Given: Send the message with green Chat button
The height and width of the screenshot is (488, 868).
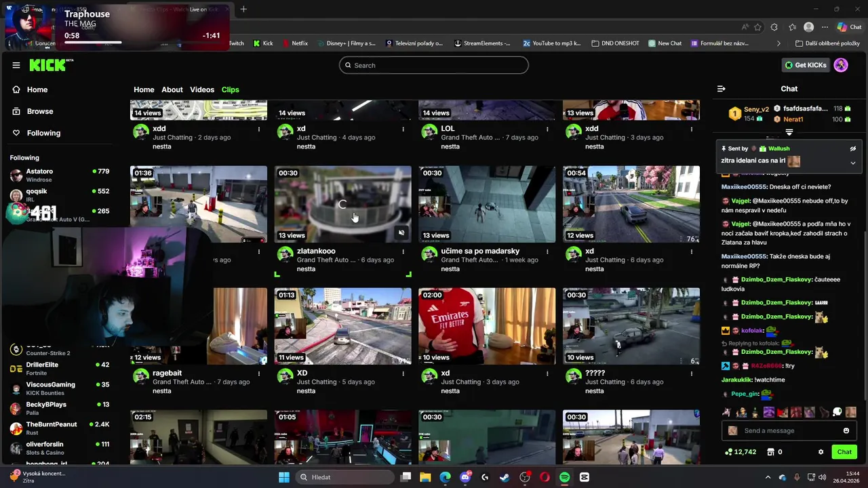Looking at the screenshot, I should point(844,452).
